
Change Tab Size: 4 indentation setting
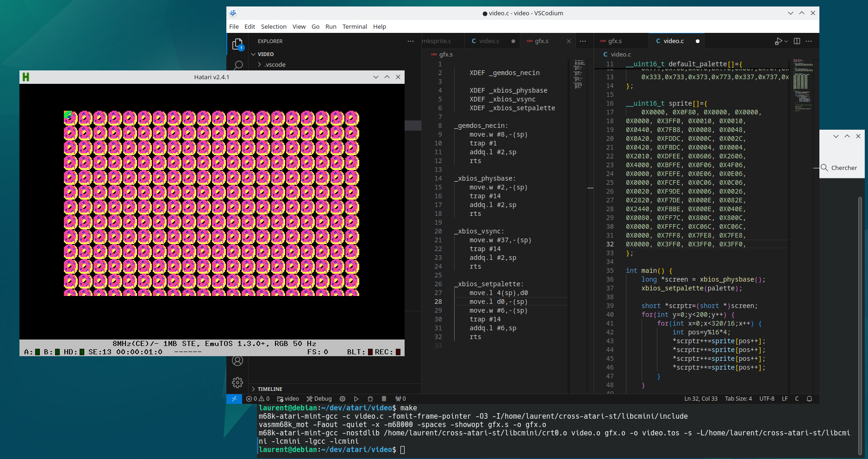pyautogui.click(x=738, y=399)
